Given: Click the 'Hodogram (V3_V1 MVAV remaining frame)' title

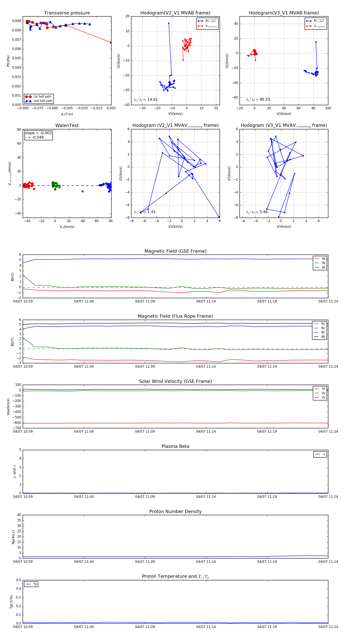Looking at the screenshot, I should [x=284, y=125].
